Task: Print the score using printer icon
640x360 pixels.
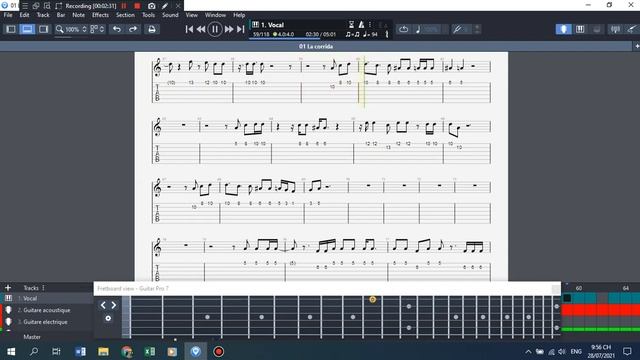Action: pos(151,29)
